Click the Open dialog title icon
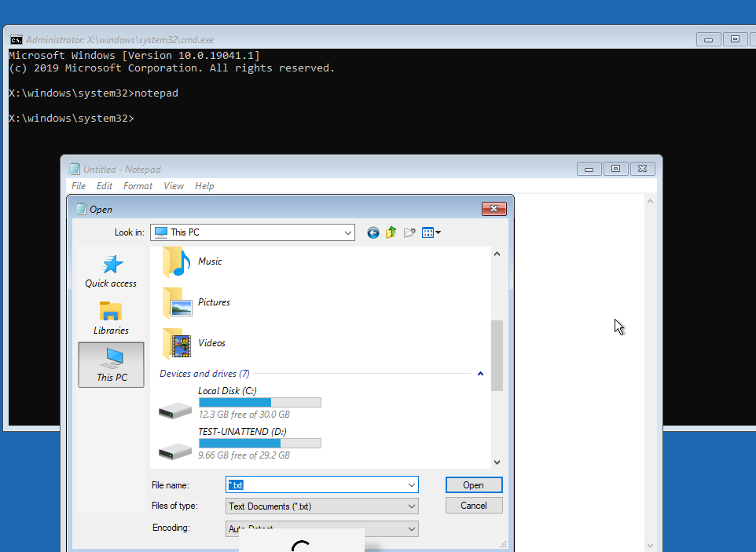756x552 pixels. 81,209
